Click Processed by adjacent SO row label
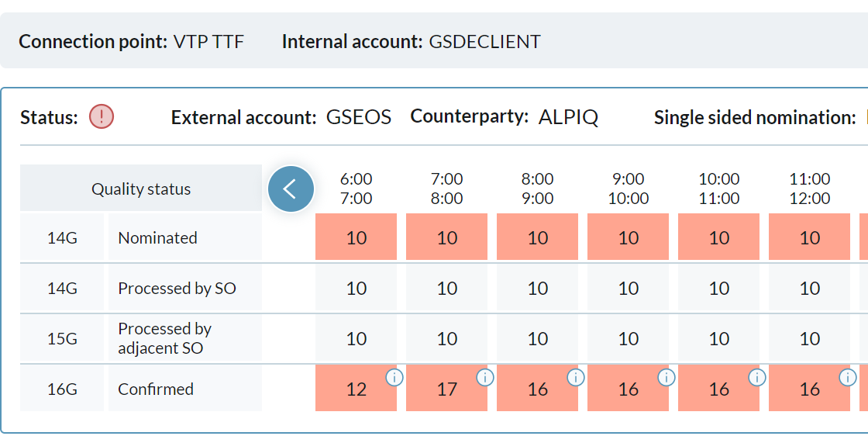This screenshot has width=868, height=436. click(x=164, y=339)
